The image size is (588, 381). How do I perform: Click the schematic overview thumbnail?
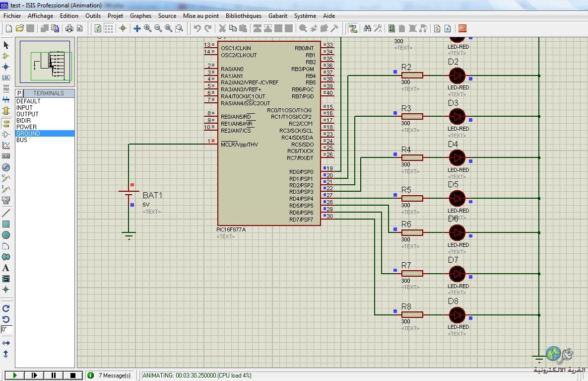coord(45,61)
